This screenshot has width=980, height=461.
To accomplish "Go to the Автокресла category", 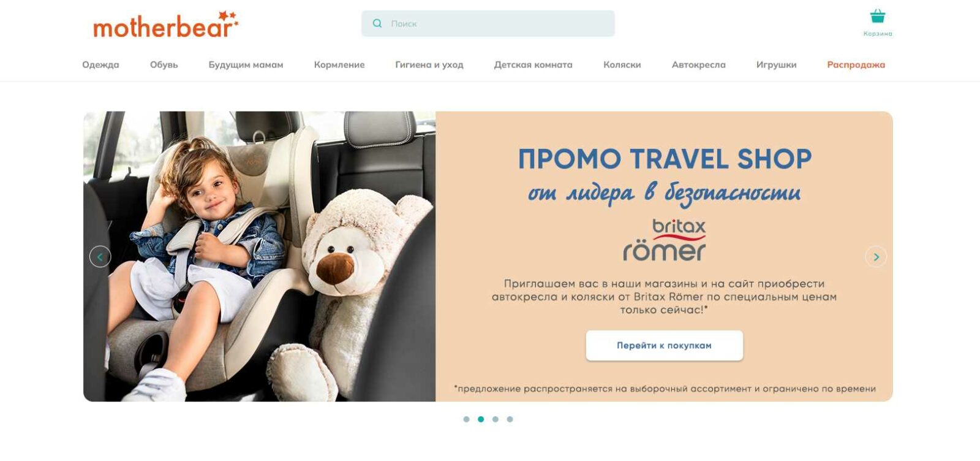I will click(x=699, y=65).
